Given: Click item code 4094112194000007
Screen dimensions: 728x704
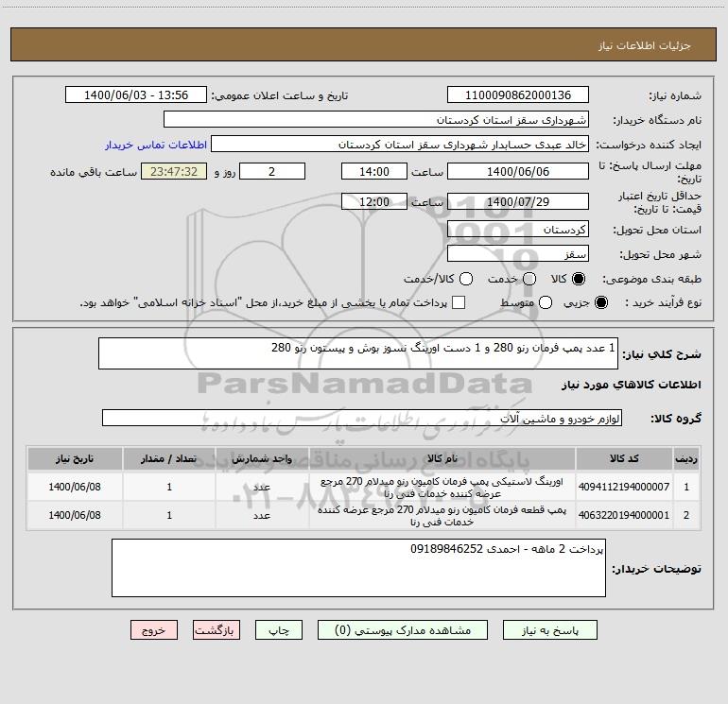Looking at the screenshot, I should coord(624,487).
